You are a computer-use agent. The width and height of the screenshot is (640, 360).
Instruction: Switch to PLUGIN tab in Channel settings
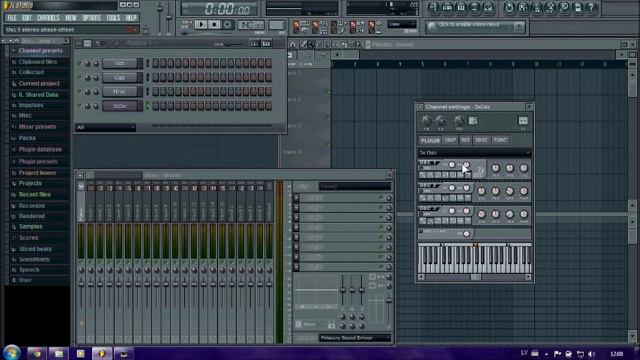(430, 140)
